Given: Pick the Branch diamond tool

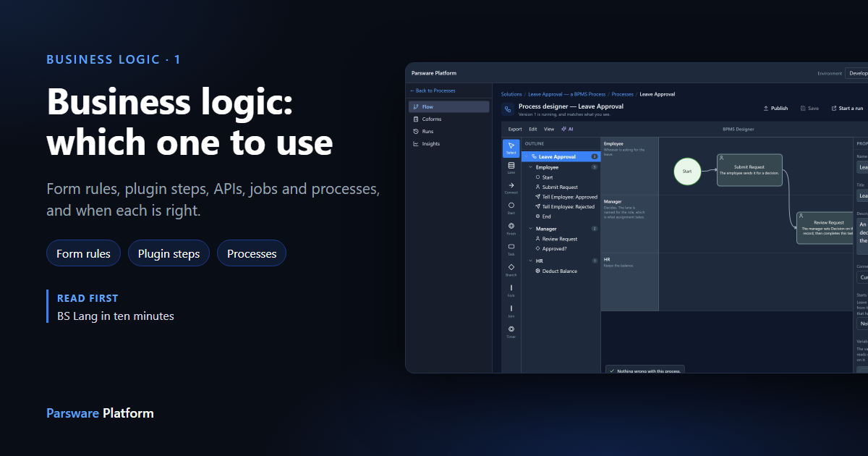Looking at the screenshot, I should [x=511, y=270].
